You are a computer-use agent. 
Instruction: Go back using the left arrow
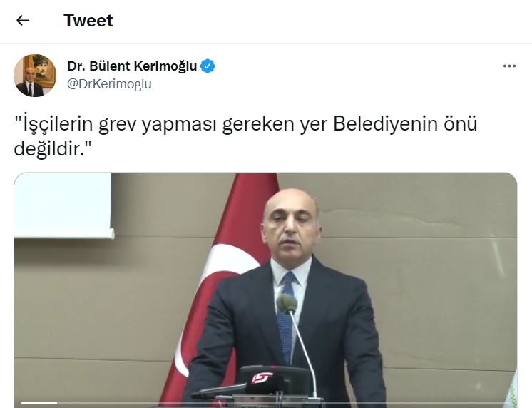pos(23,21)
